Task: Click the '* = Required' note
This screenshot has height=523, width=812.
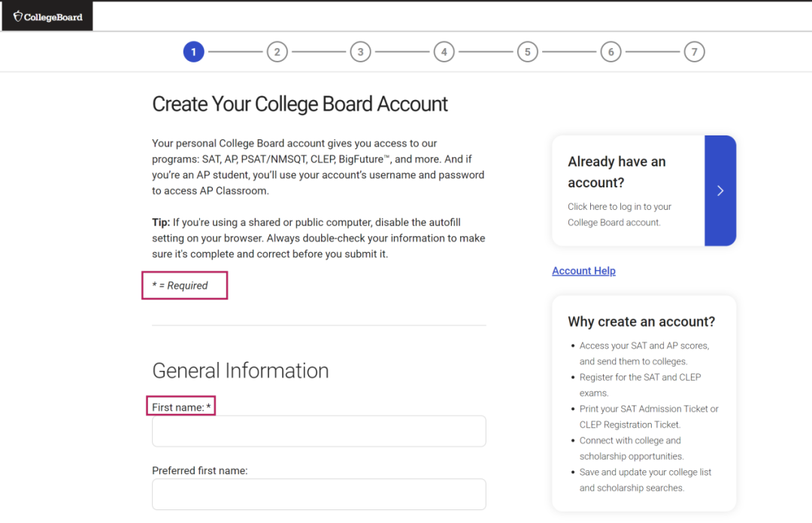Action: 180,286
